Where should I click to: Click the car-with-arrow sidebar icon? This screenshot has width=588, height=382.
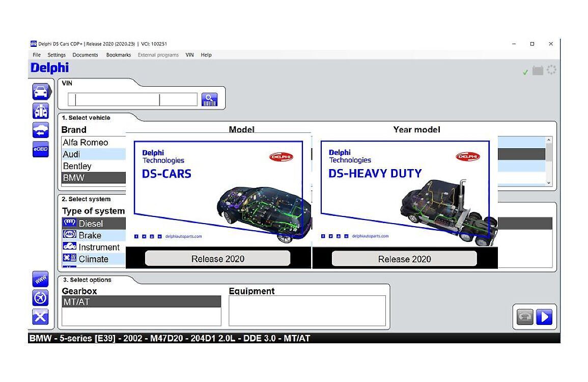(40, 130)
